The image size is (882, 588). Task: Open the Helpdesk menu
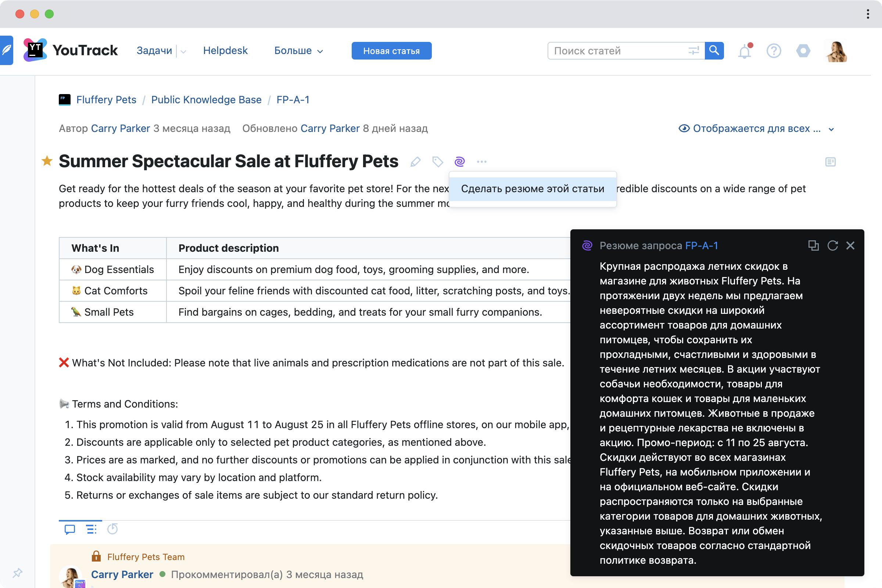225,50
